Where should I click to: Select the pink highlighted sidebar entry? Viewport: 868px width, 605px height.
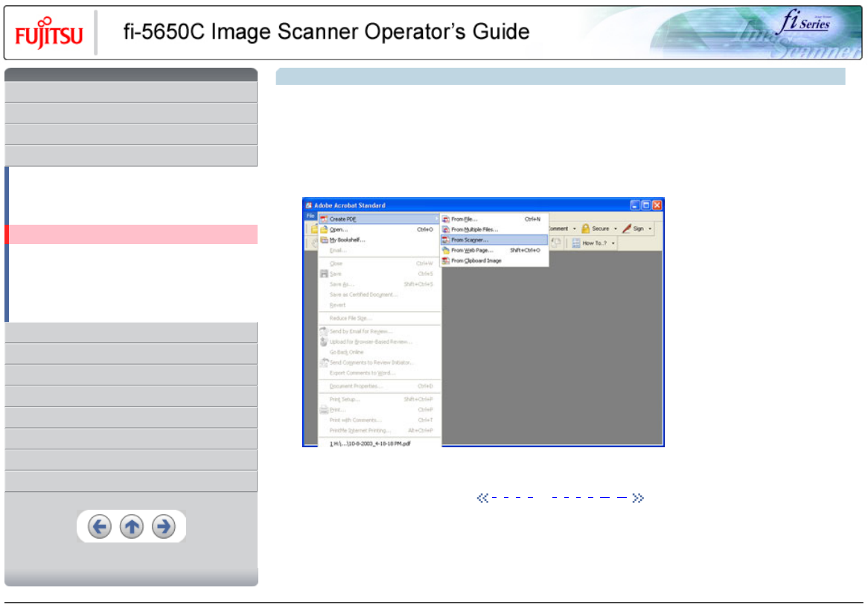tap(131, 234)
